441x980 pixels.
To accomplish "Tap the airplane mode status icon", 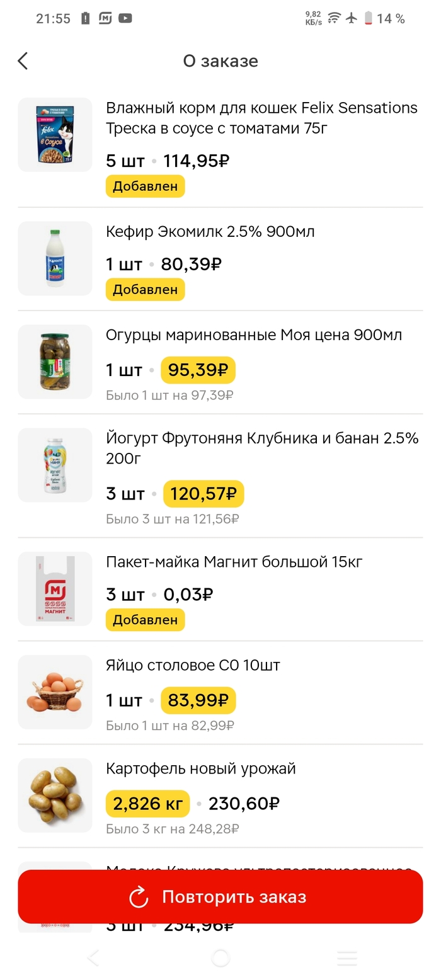I will point(352,18).
